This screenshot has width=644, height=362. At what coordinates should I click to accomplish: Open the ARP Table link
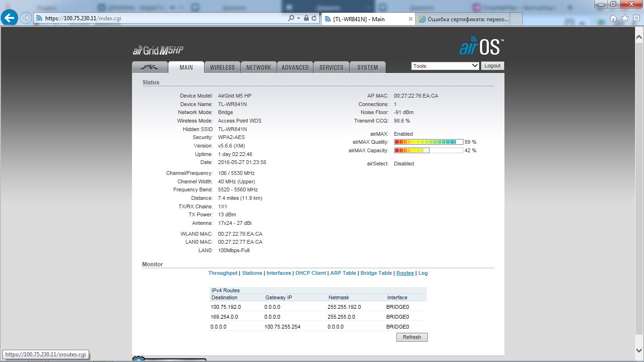click(343, 273)
